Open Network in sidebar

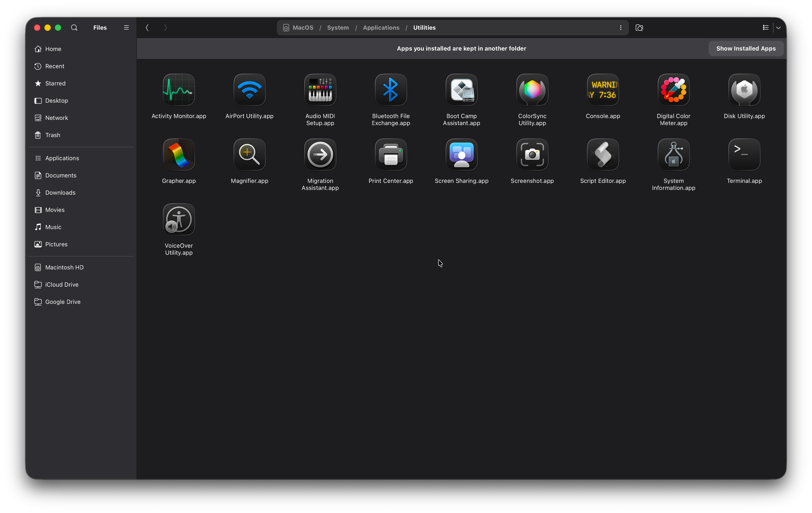point(81,118)
